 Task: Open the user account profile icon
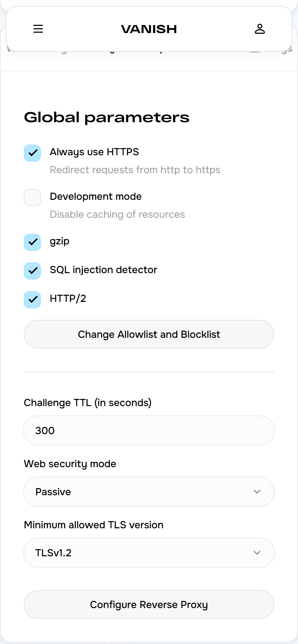(260, 29)
